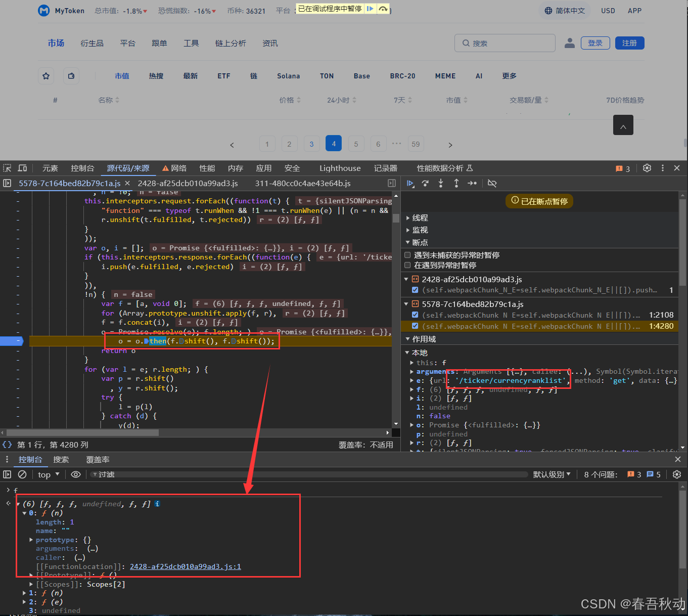Screen dimensions: 688x616
Task: Create live expression eye icon
Action: [76, 474]
